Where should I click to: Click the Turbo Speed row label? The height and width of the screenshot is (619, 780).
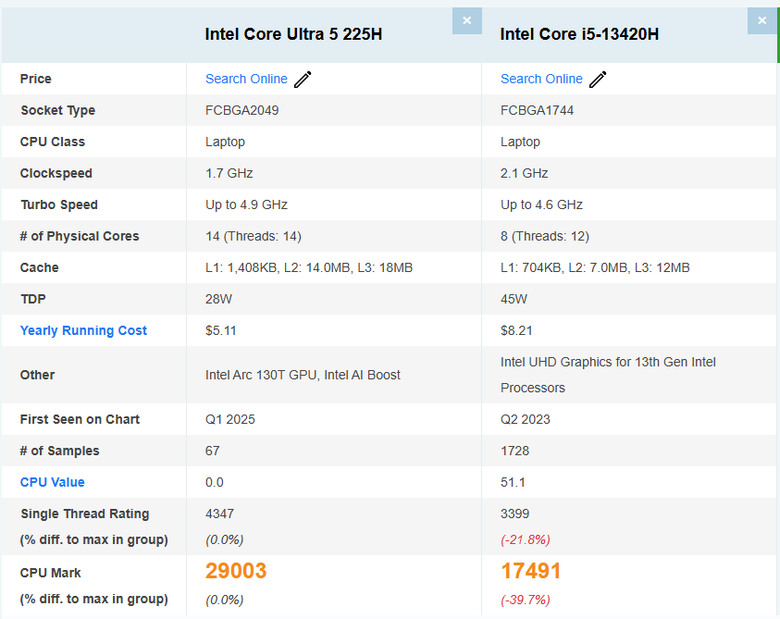pos(59,204)
